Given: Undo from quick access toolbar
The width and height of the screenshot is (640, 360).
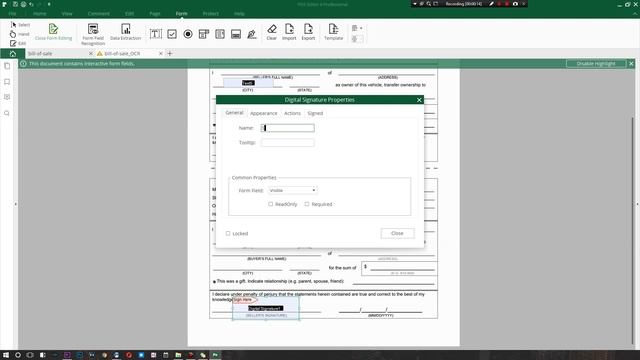Looking at the screenshot, I should [31, 4].
